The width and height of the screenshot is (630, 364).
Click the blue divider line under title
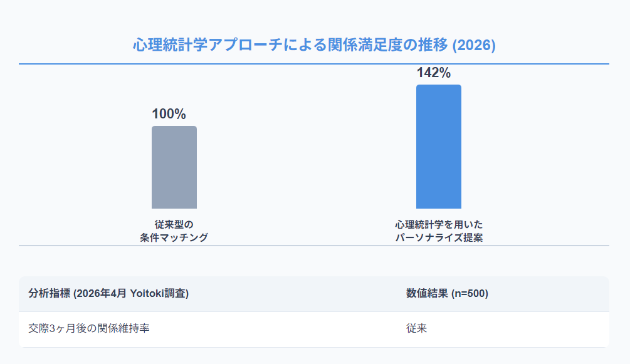click(314, 64)
